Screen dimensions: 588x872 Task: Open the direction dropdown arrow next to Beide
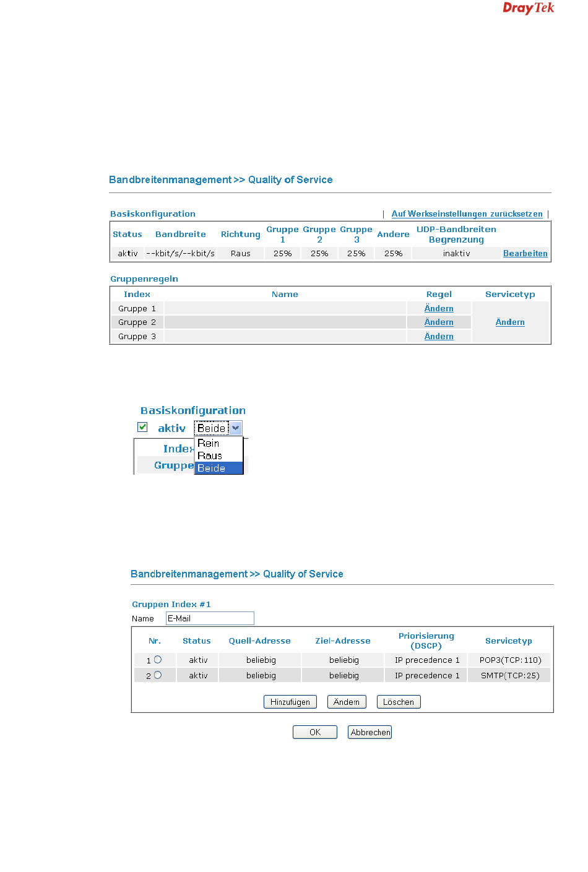pyautogui.click(x=236, y=428)
